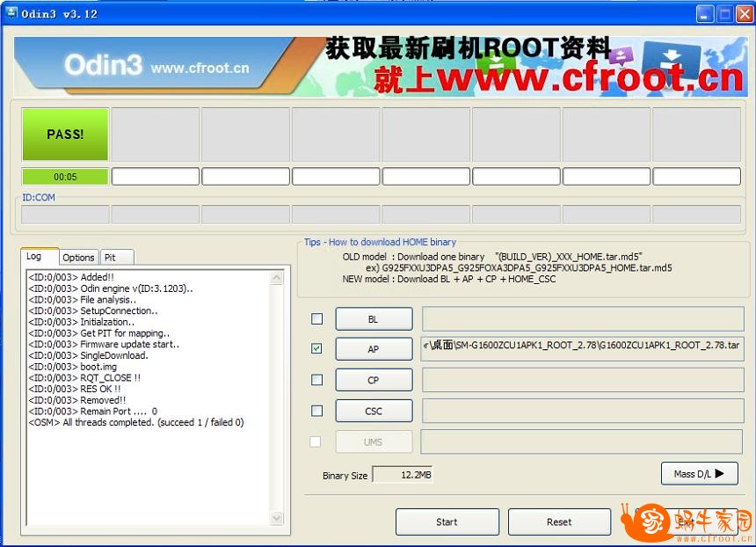Click the Mass D/L button

coord(699,474)
